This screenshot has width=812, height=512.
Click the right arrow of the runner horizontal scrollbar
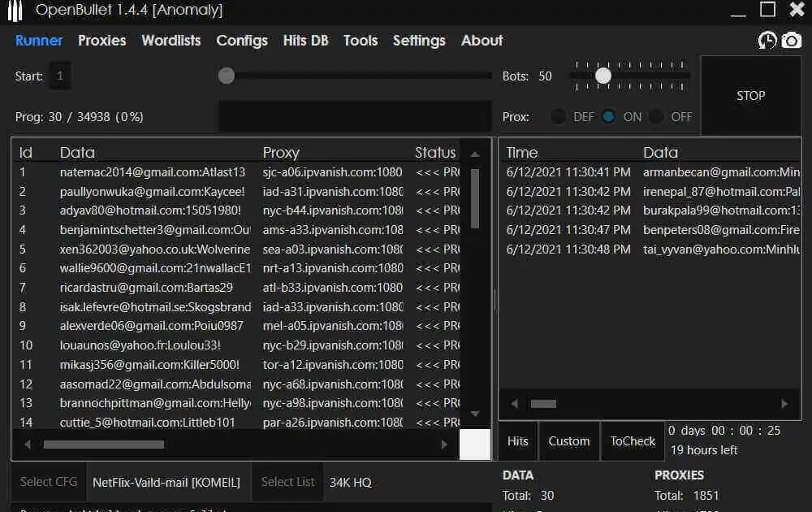click(x=444, y=444)
